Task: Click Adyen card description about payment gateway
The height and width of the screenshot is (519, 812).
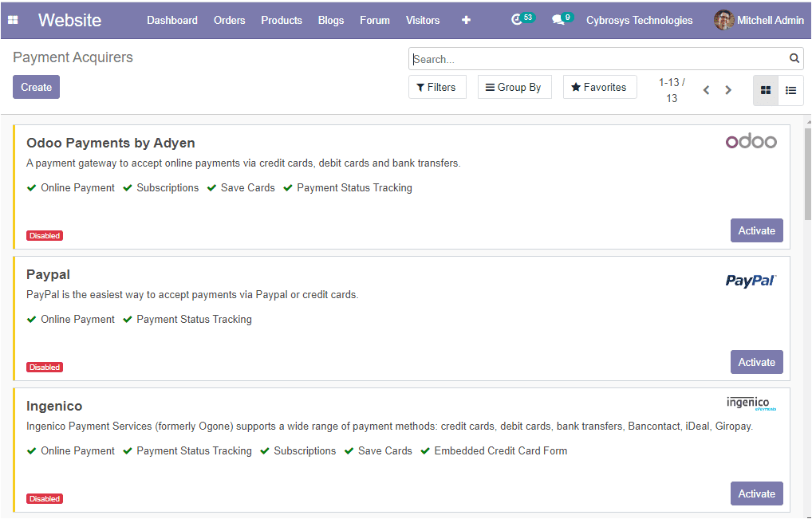Action: pos(243,163)
